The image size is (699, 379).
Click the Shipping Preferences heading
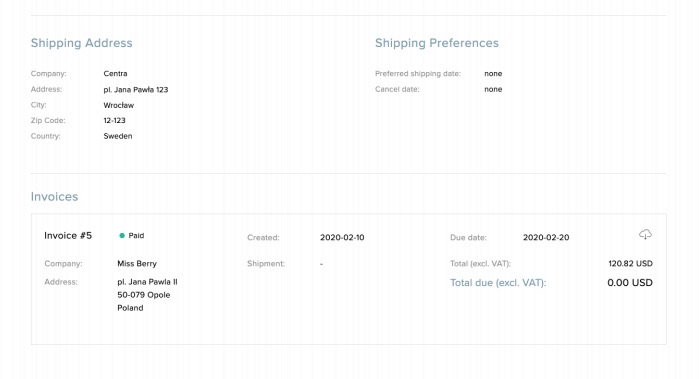click(x=436, y=43)
